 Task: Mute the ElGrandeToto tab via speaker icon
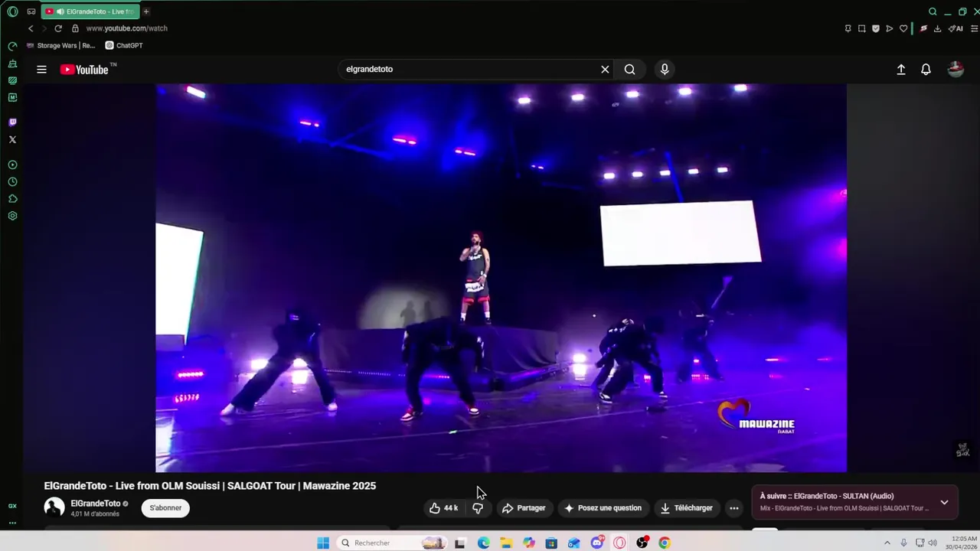pos(60,11)
